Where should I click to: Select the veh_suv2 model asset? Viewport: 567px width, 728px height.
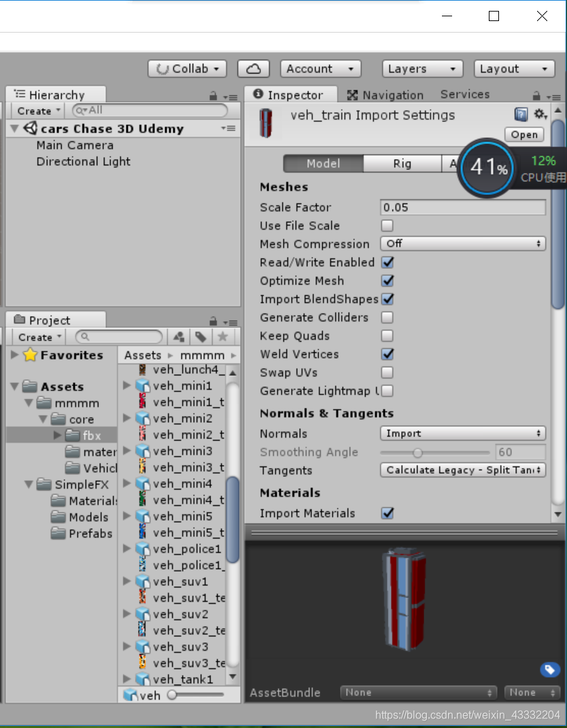click(x=173, y=614)
